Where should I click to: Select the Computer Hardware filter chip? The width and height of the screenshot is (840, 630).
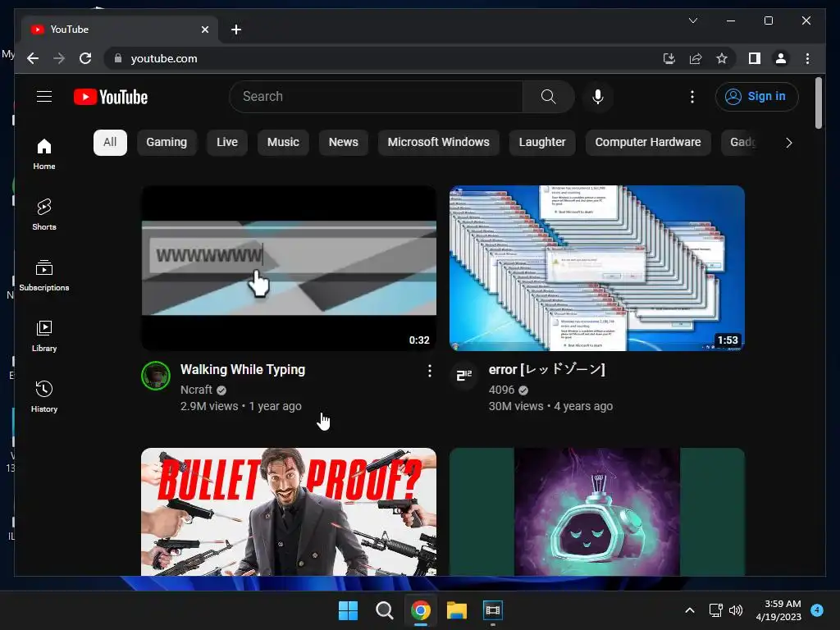coord(648,143)
